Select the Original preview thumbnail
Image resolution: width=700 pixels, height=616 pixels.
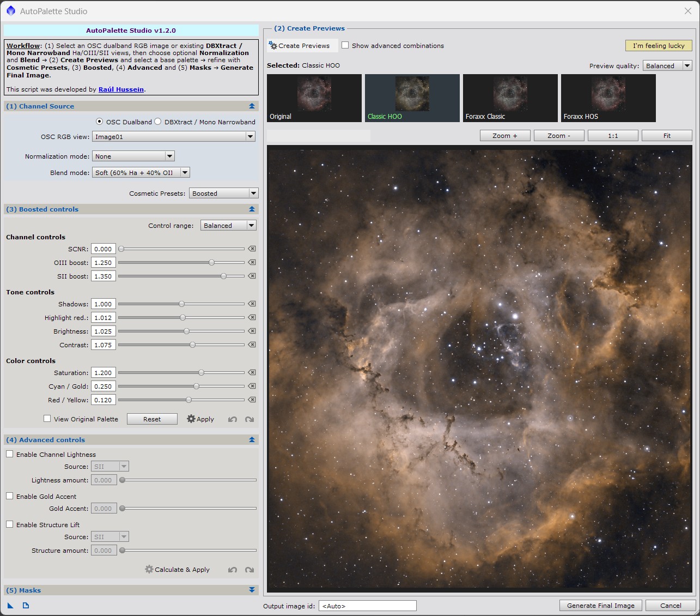314,98
